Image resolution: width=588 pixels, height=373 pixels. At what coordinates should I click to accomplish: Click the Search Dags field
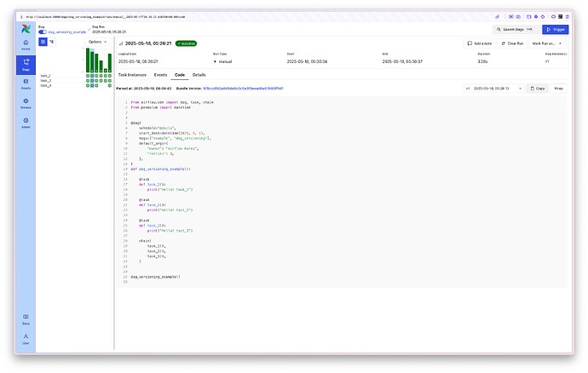click(516, 29)
